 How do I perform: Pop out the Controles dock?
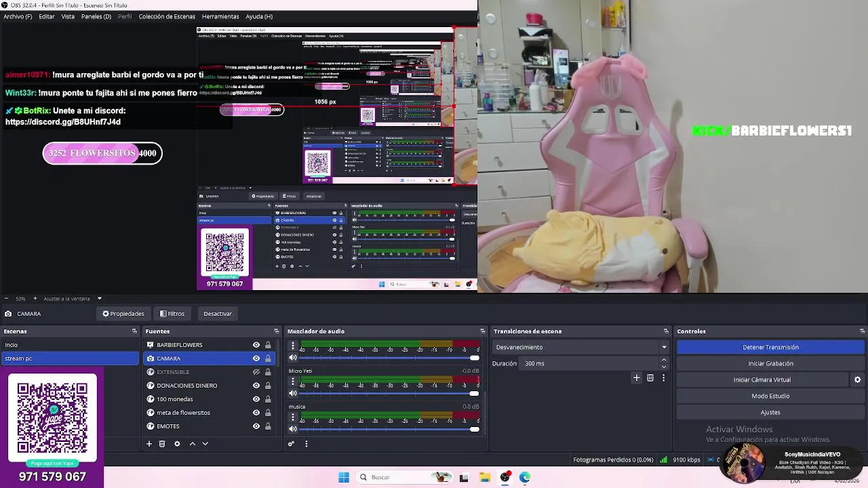click(862, 331)
